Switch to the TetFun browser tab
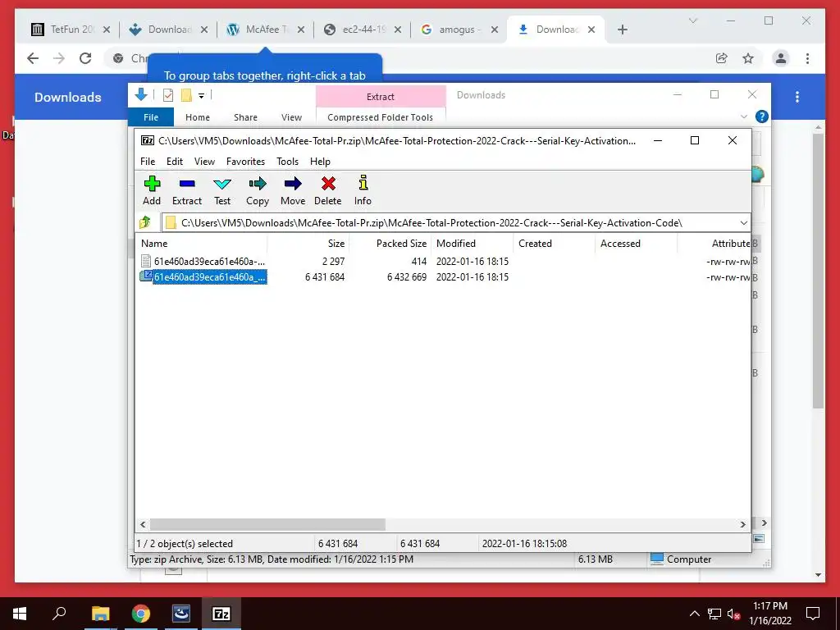This screenshot has height=630, width=840. tap(71, 30)
